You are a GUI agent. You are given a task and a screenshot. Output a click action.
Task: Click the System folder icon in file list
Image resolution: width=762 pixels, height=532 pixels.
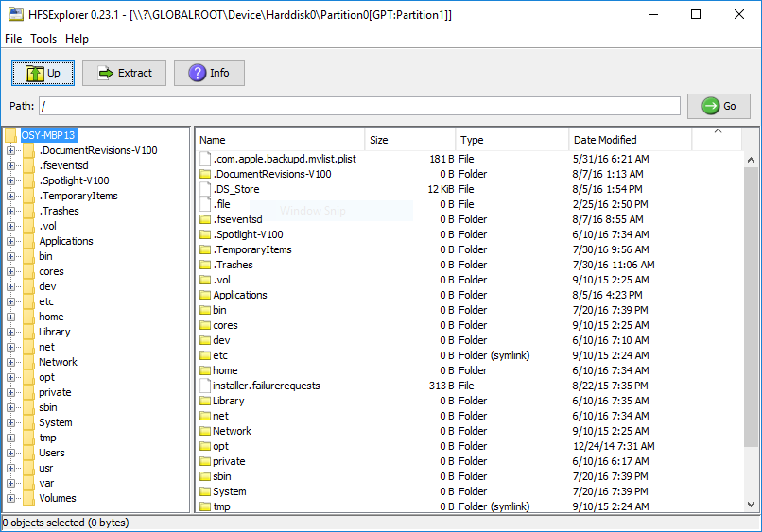click(205, 491)
